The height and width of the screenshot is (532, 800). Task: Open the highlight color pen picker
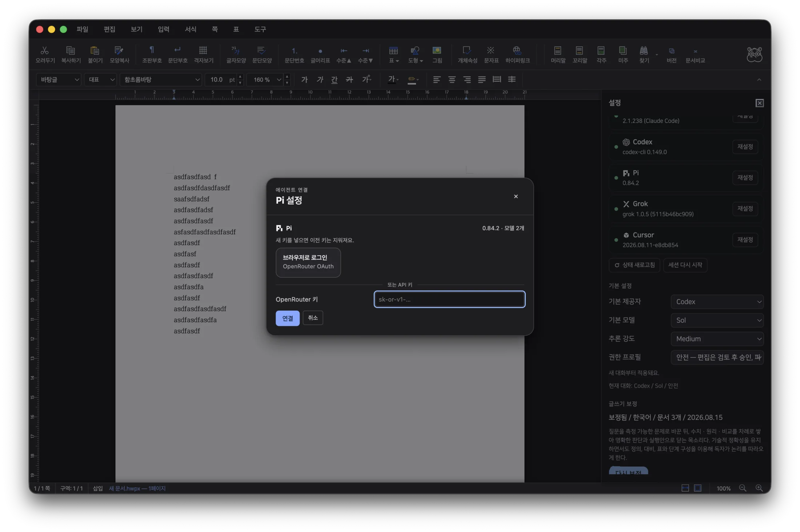pos(413,79)
